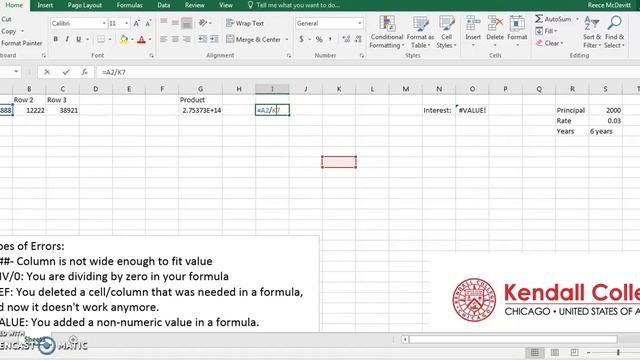Switch to Page Layout tab
Viewport: 640px width, 360px height.
click(84, 5)
